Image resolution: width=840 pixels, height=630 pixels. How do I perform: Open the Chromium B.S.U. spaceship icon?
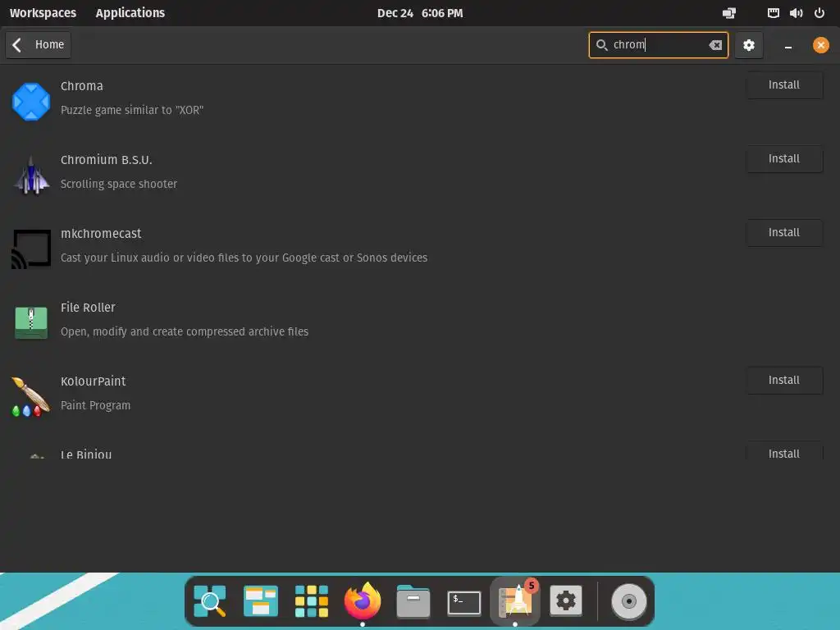[31, 176]
